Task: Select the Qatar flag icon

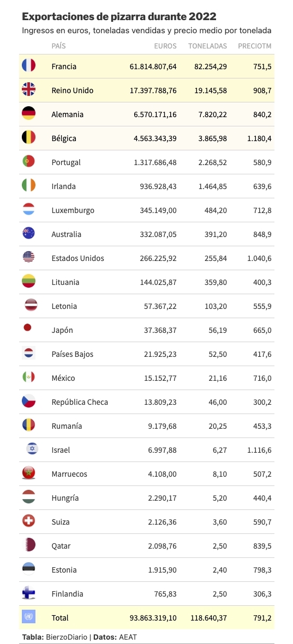Action: pyautogui.click(x=29, y=545)
